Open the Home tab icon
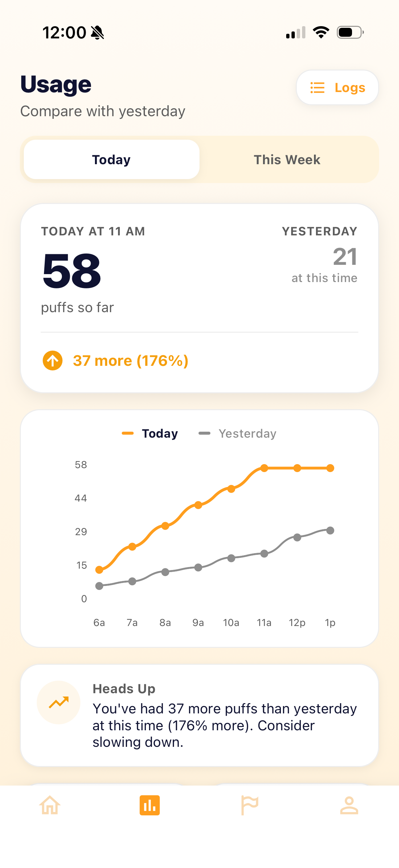Image resolution: width=399 pixels, height=868 pixels. 50,805
